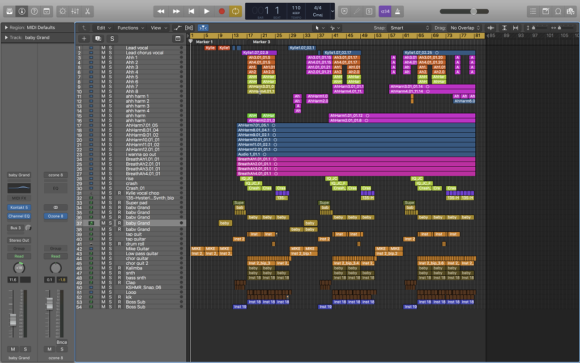Screen dimensions: 580x363
Task: Click Marker 3 in the marker track
Action: pos(261,42)
